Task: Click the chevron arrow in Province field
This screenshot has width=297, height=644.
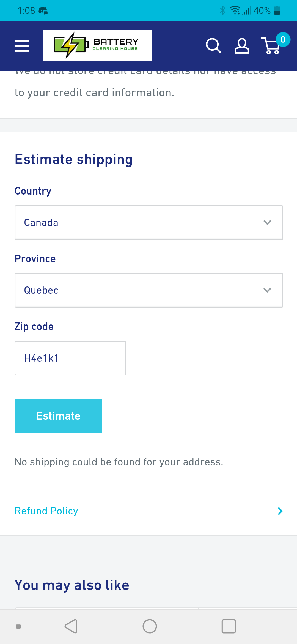Action: click(x=267, y=290)
